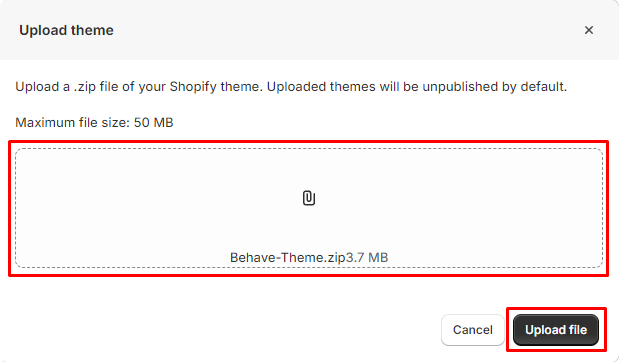This screenshot has height=362, width=619.
Task: Click the word Shopify in the description
Action: pyautogui.click(x=193, y=86)
